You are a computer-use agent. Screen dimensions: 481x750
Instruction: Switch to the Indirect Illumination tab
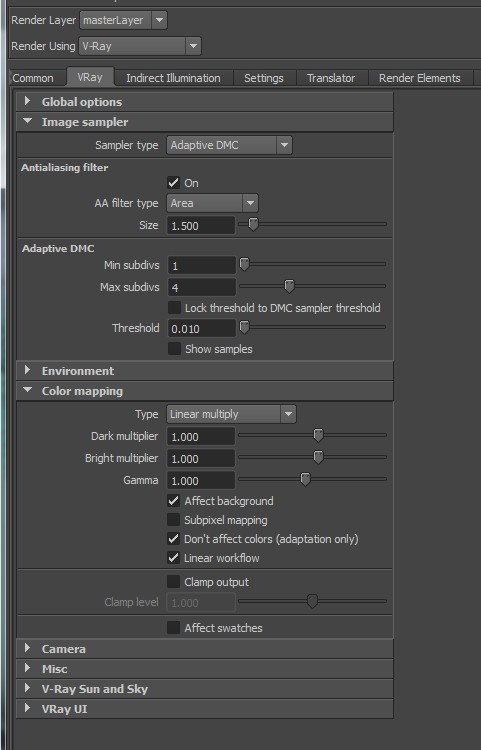click(x=173, y=78)
